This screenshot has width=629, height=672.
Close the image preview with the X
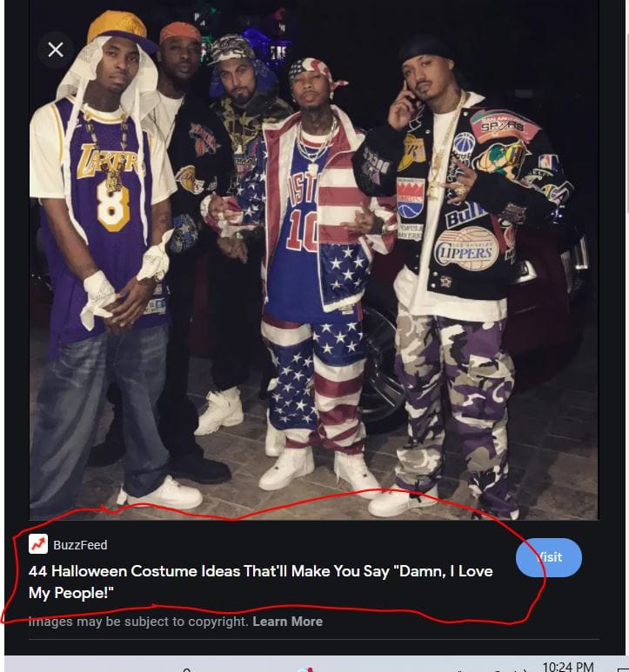tap(56, 50)
